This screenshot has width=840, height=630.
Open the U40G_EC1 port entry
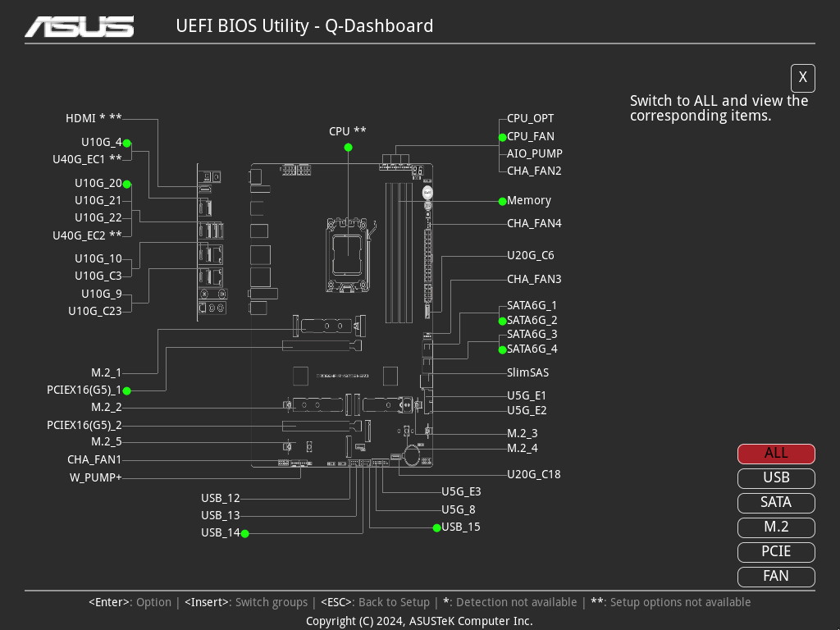pyautogui.click(x=87, y=159)
